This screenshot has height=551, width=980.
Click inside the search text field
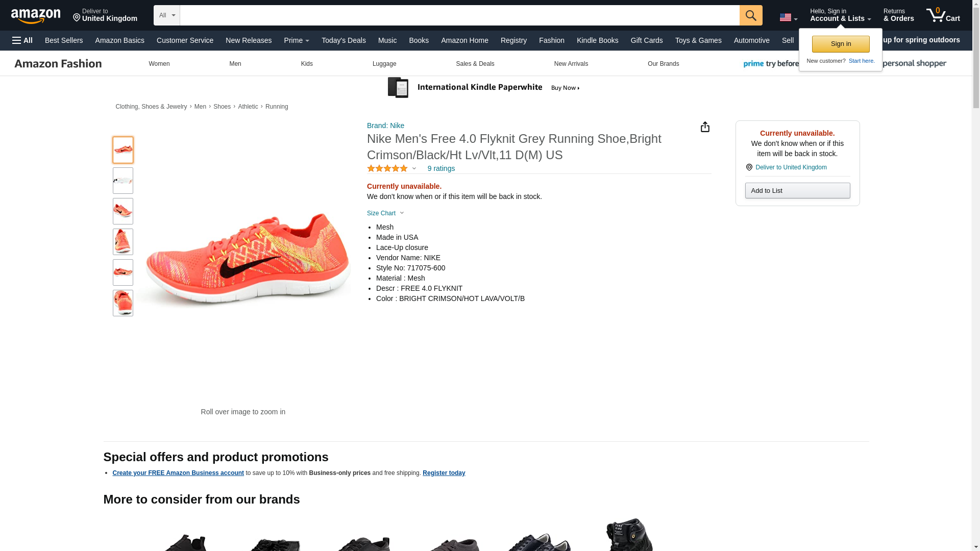coord(459,15)
